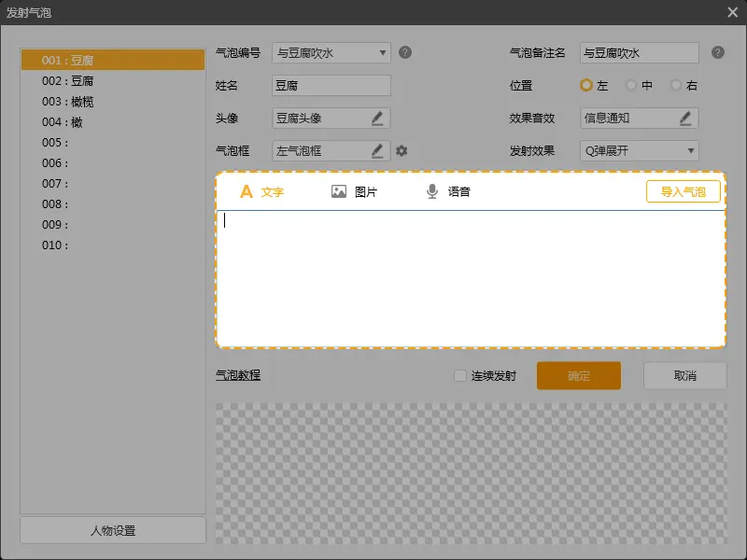Image resolution: width=747 pixels, height=560 pixels.
Task: Choose 右 position radio button
Action: coord(676,86)
